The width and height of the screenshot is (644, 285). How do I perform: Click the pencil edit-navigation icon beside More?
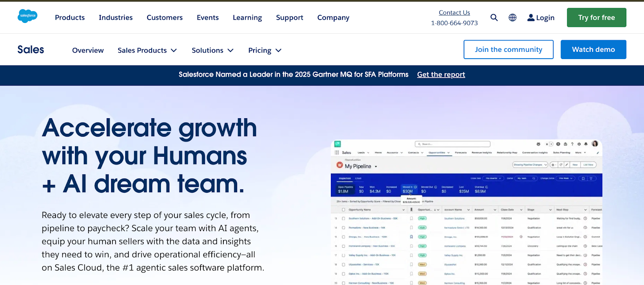click(598, 153)
